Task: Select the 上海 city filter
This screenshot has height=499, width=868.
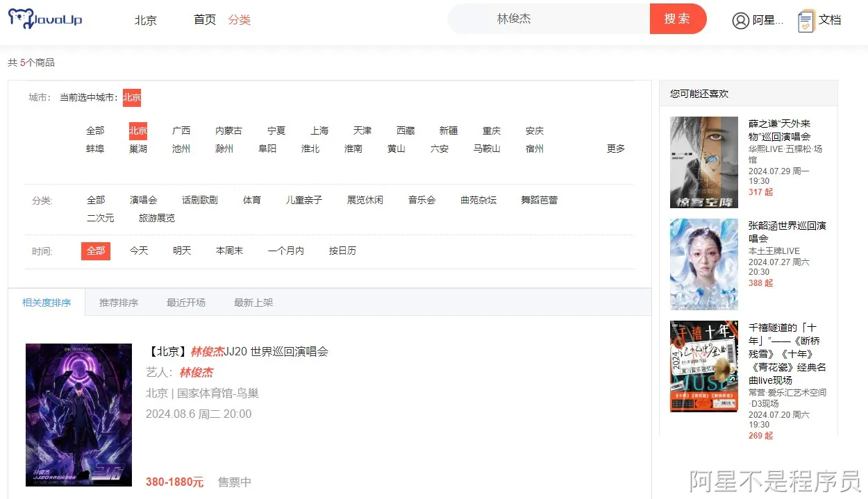Action: click(x=319, y=130)
